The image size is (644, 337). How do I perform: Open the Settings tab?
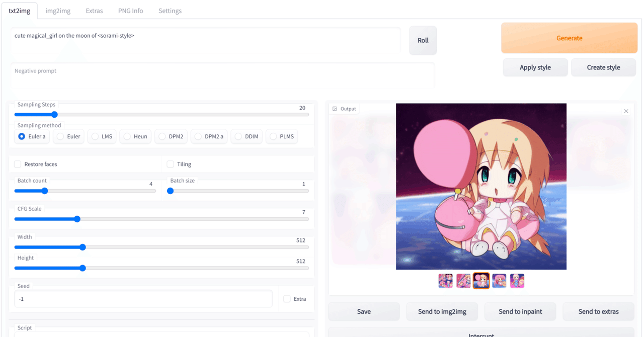pyautogui.click(x=170, y=11)
